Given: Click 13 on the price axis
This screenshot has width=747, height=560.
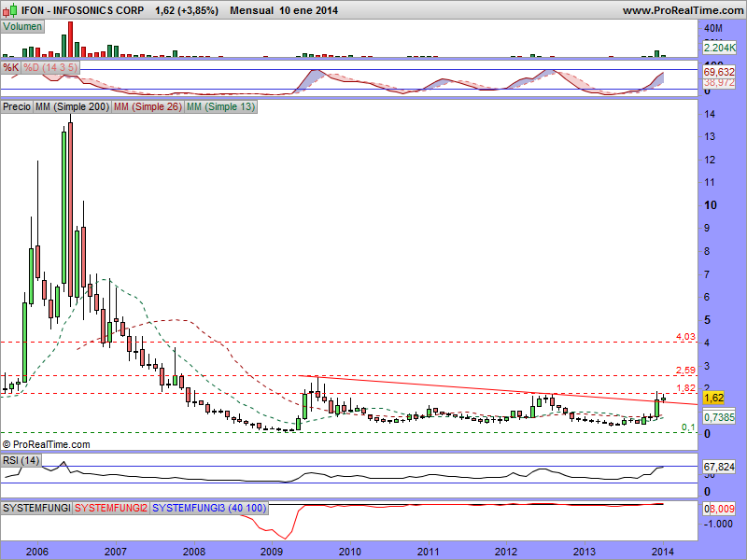Looking at the screenshot, I should pyautogui.click(x=710, y=136).
